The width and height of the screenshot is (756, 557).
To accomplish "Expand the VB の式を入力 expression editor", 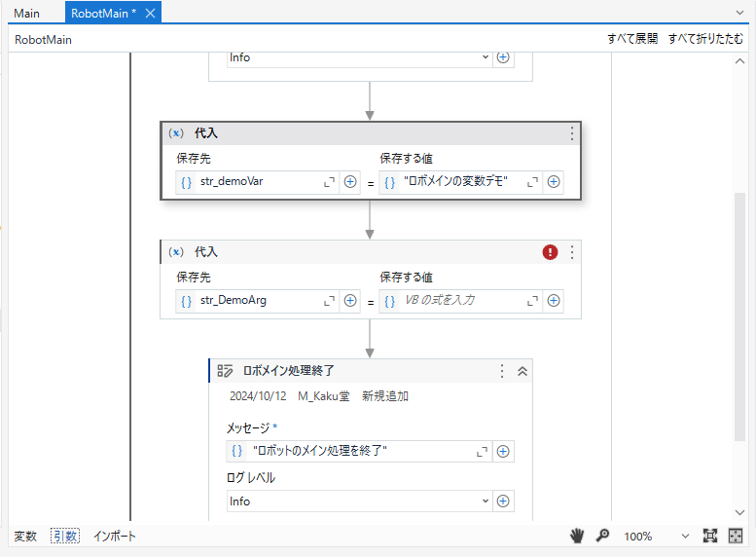I will 533,301.
